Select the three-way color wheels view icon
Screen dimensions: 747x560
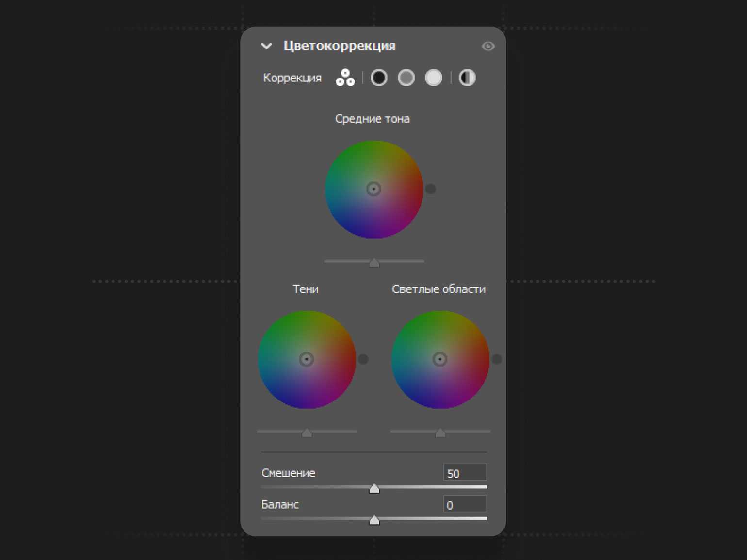click(x=345, y=78)
